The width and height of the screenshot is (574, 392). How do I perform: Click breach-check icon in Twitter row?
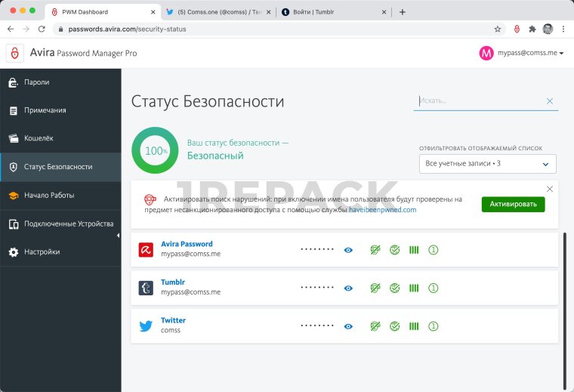[x=375, y=326]
